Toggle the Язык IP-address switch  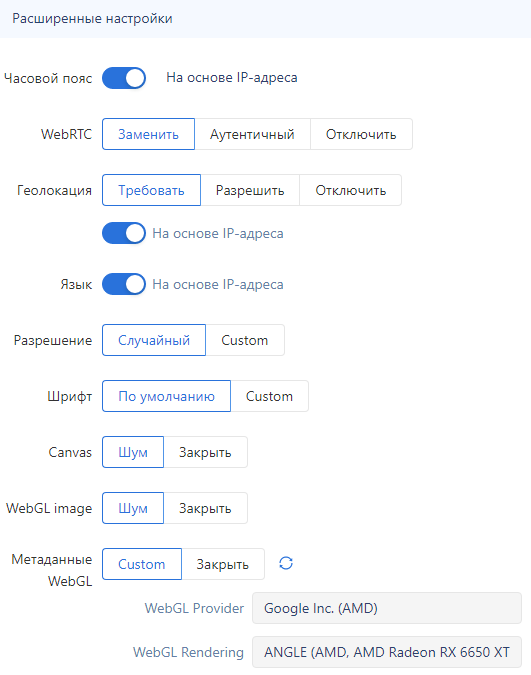pos(124,284)
